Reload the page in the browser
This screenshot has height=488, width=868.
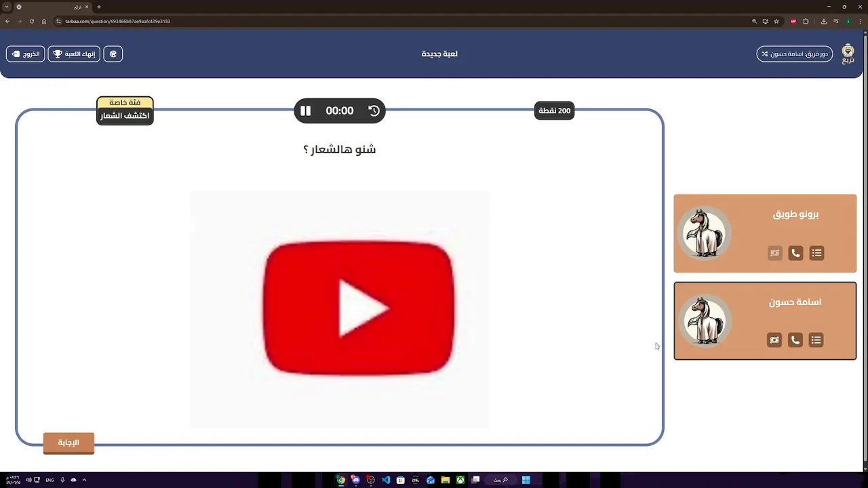31,21
